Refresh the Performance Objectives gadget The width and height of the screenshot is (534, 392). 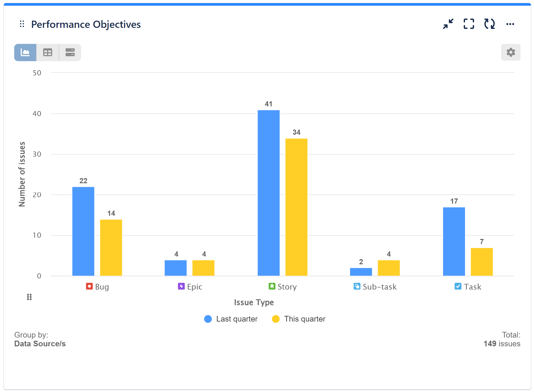[x=490, y=24]
